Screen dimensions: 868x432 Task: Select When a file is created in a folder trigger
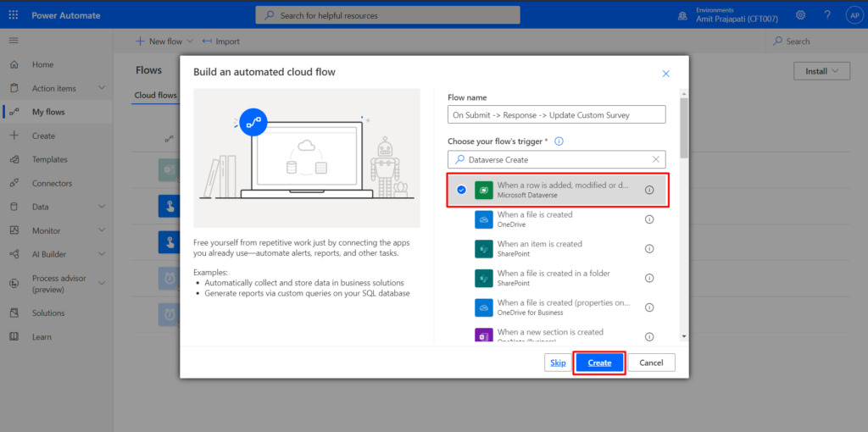point(557,278)
